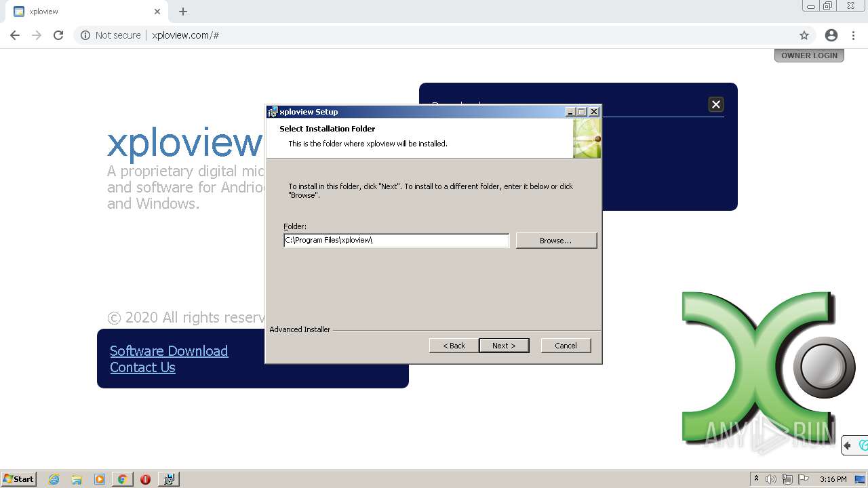
Task: Open the Chrome three-dot menu
Action: pos(853,35)
